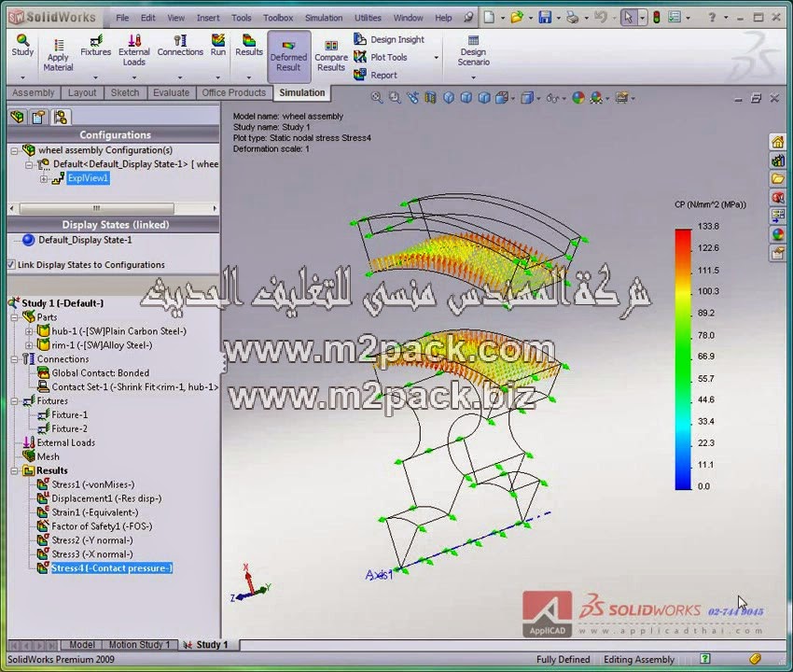
Task: Click the Fixtures tool icon
Action: coord(95,45)
